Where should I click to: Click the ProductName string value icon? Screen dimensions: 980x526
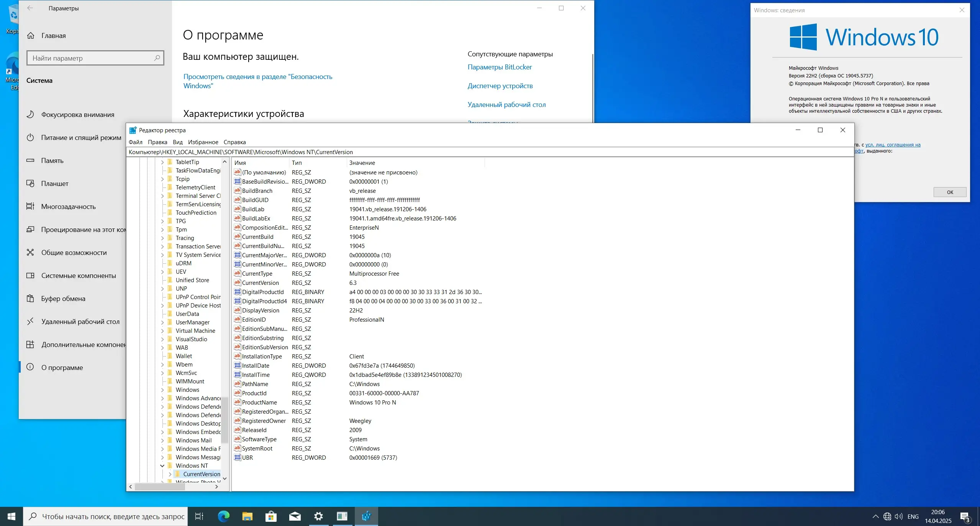pyautogui.click(x=237, y=402)
